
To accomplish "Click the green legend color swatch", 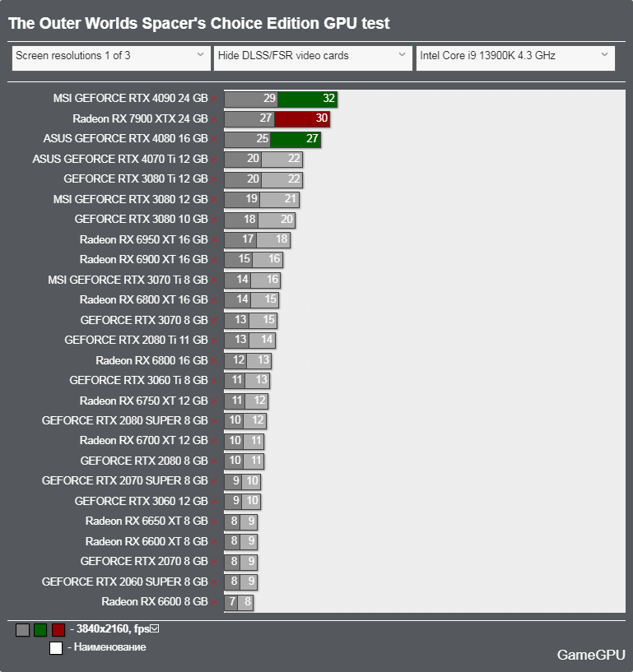I will (40, 630).
